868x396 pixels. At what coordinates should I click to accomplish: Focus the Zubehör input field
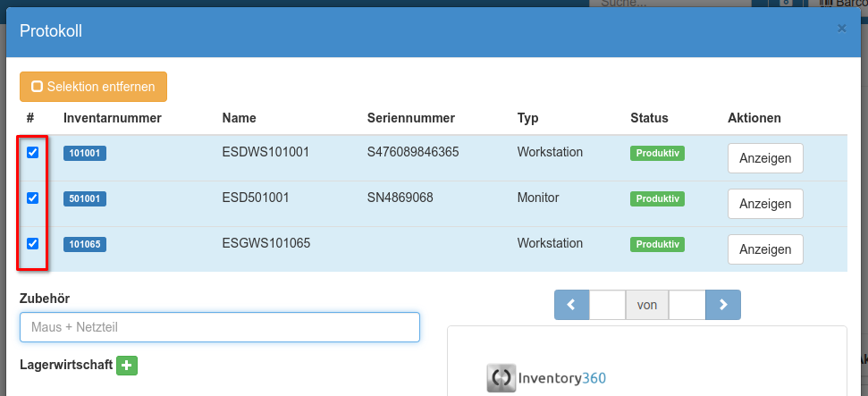point(219,327)
